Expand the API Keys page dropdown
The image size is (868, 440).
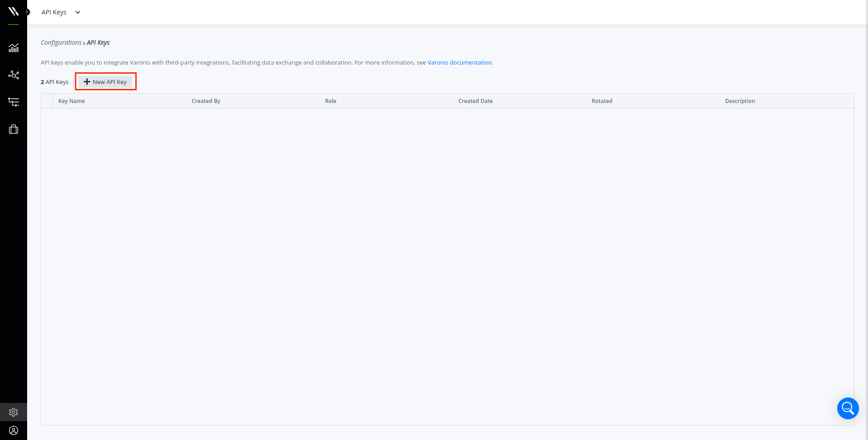(61, 12)
